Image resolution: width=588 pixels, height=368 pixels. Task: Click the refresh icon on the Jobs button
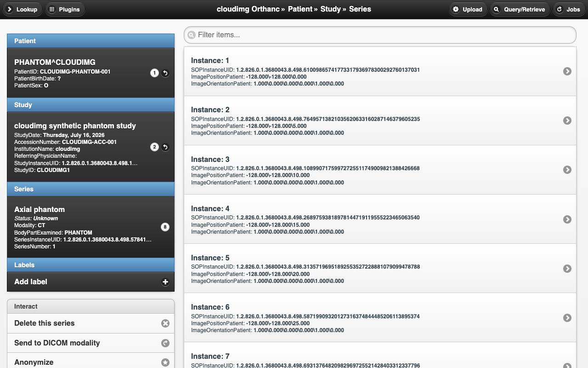point(559,9)
